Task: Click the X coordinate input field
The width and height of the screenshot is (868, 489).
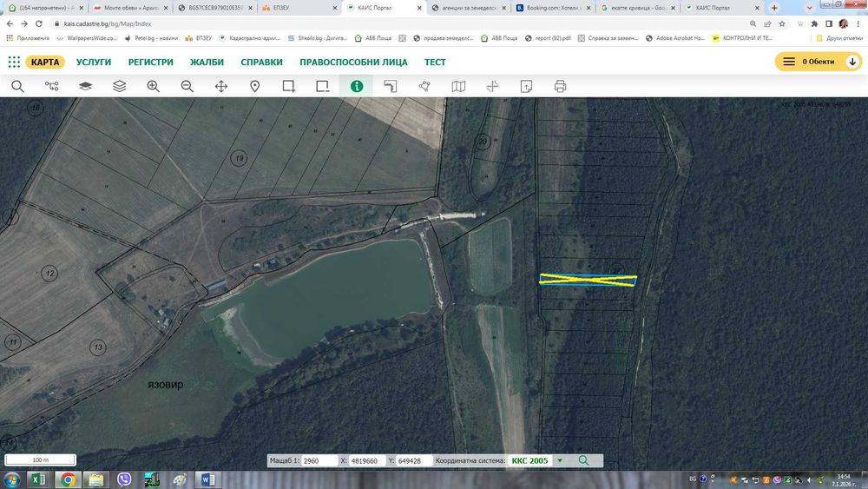Action: click(x=367, y=460)
